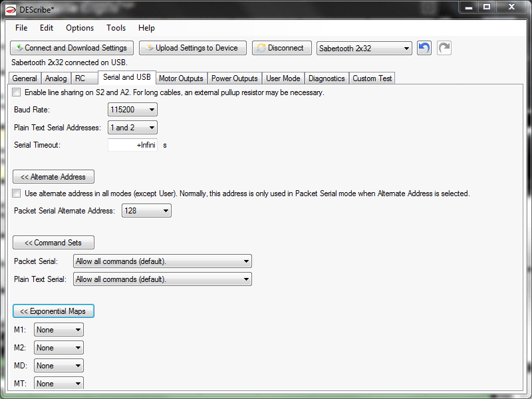Open the Options menu
This screenshot has width=532, height=399.
(x=80, y=28)
